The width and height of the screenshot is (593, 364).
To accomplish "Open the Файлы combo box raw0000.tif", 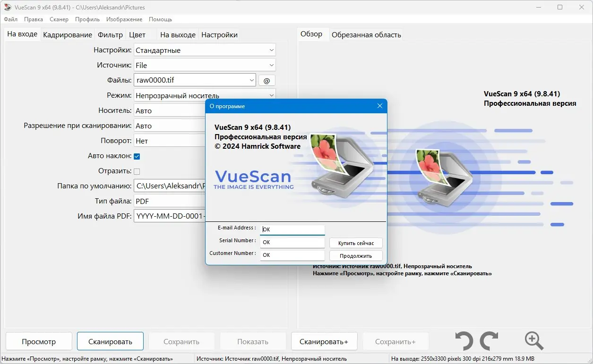I will pos(195,80).
